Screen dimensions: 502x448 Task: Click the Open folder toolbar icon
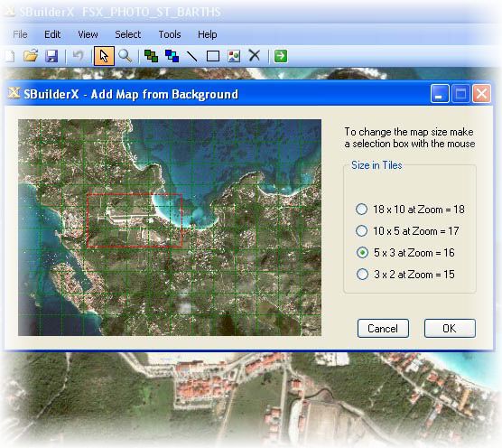tap(31, 56)
